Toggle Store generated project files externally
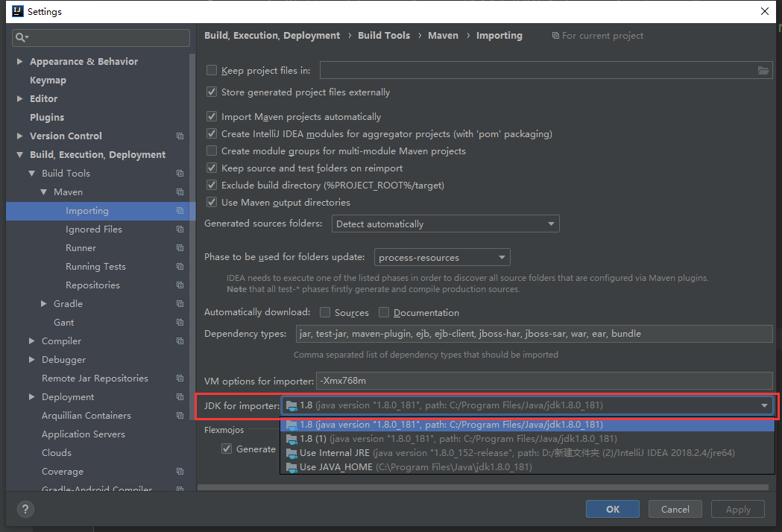Image resolution: width=782 pixels, height=532 pixels. tap(212, 92)
